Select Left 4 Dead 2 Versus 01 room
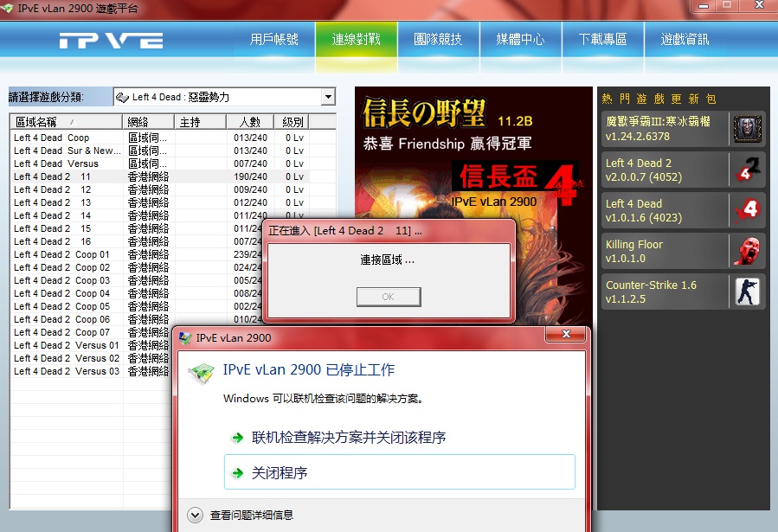 coord(91,345)
